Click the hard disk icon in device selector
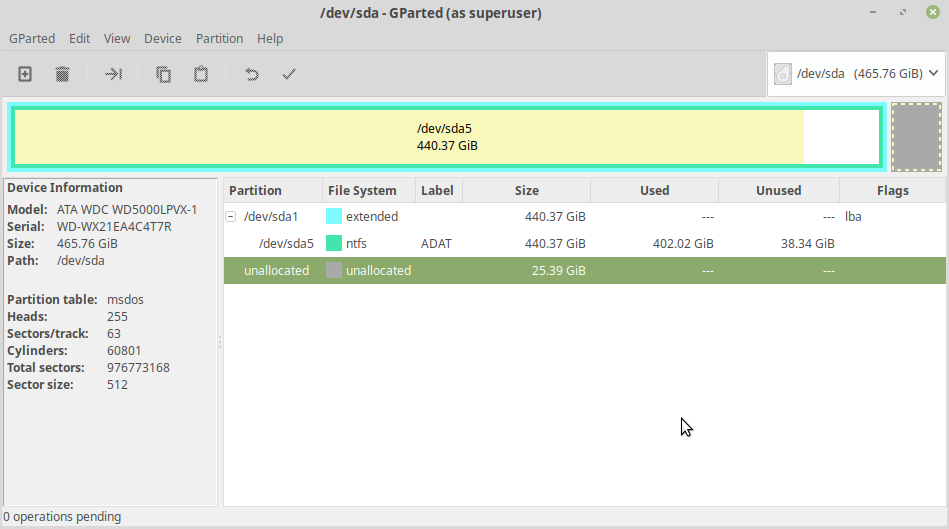Screen dimensions: 949x529 [783, 74]
